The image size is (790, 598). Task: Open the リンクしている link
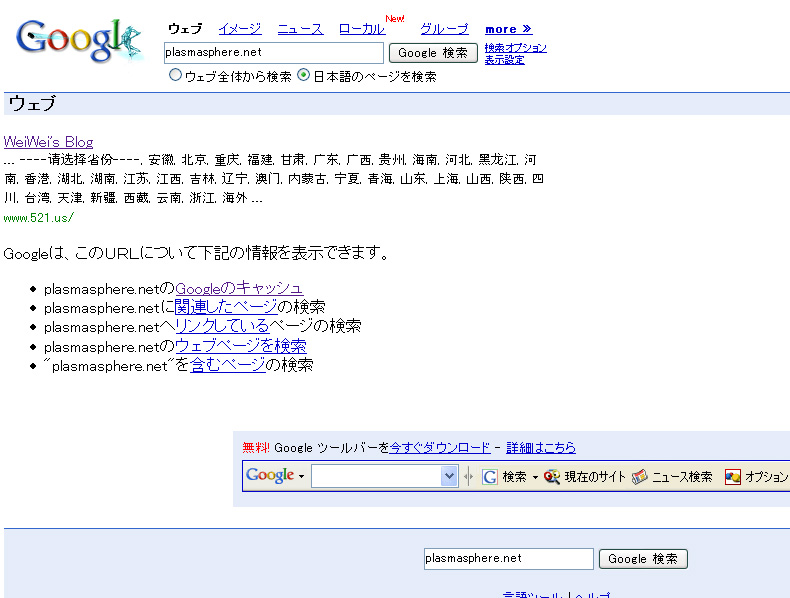click(222, 326)
